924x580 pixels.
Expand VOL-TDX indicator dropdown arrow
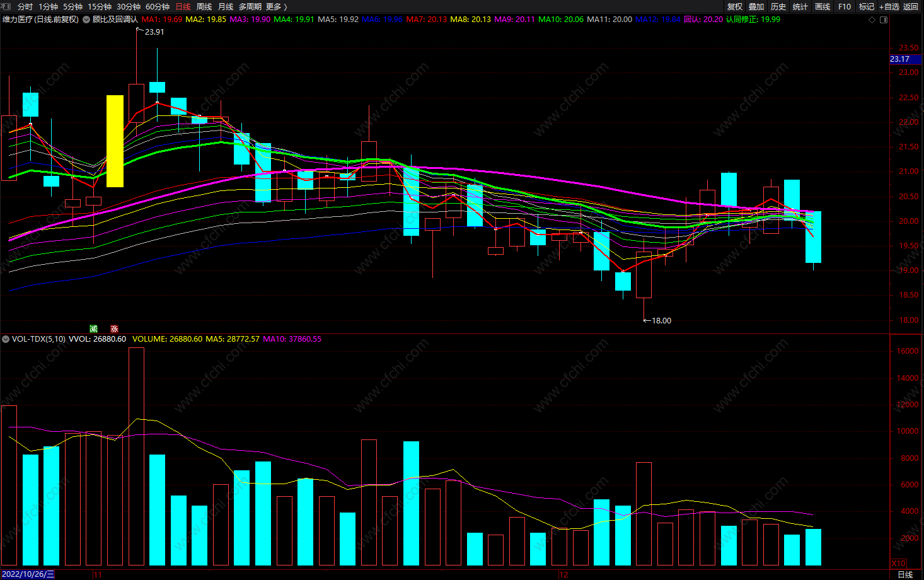6,339
